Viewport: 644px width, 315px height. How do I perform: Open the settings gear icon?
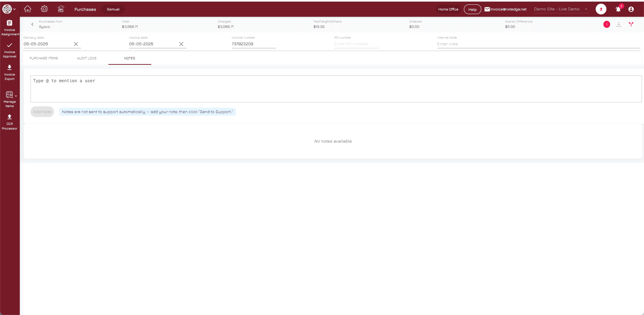point(44,9)
